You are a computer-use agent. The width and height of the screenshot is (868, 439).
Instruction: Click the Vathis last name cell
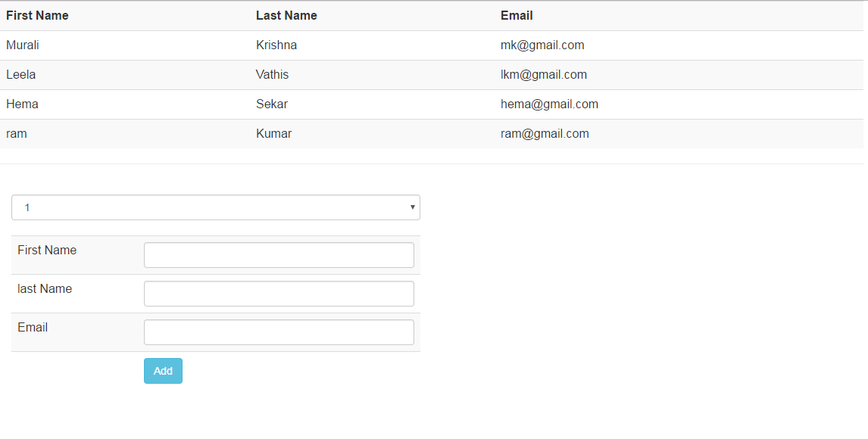pyautogui.click(x=272, y=75)
